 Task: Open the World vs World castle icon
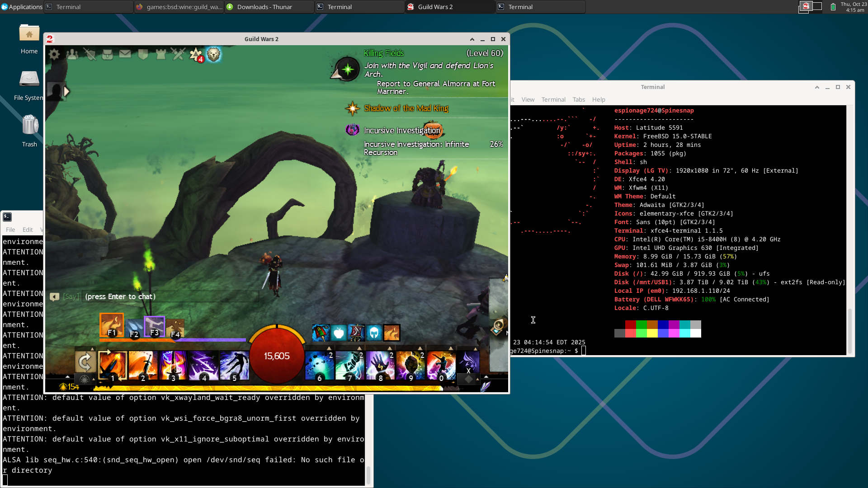pyautogui.click(x=160, y=55)
